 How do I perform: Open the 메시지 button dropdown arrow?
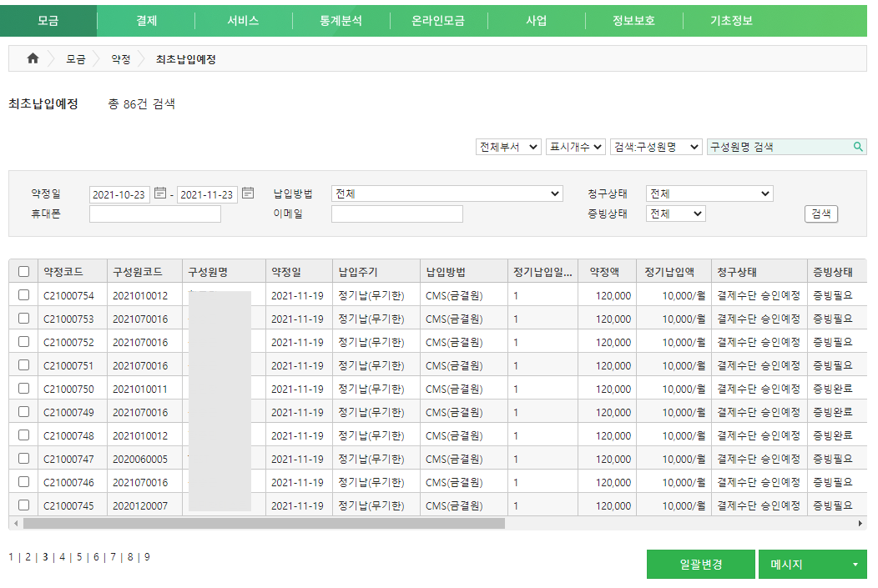[x=855, y=565]
